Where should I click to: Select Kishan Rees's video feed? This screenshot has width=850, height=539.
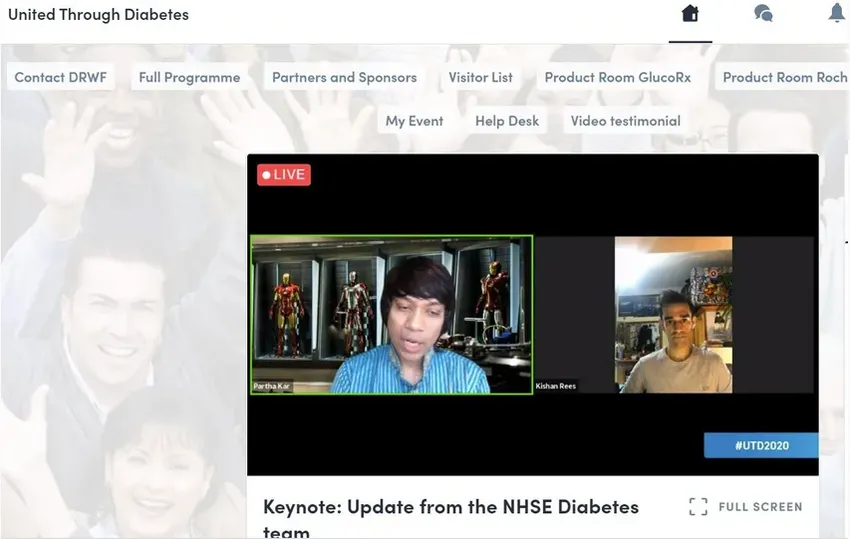click(673, 315)
